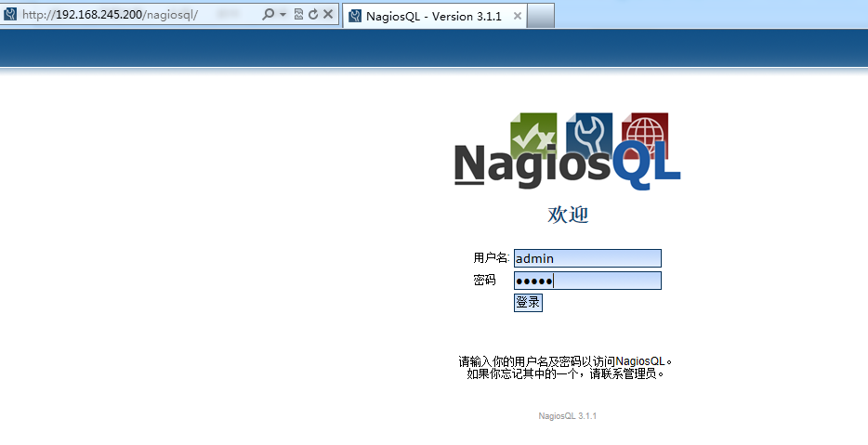Click the blue wrench document icon in logo
The image size is (868, 445).
click(x=589, y=134)
